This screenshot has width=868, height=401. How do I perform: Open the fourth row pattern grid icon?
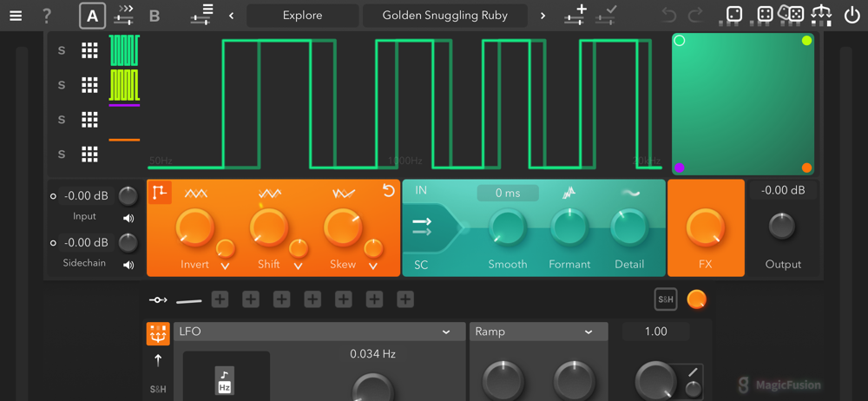(x=89, y=154)
